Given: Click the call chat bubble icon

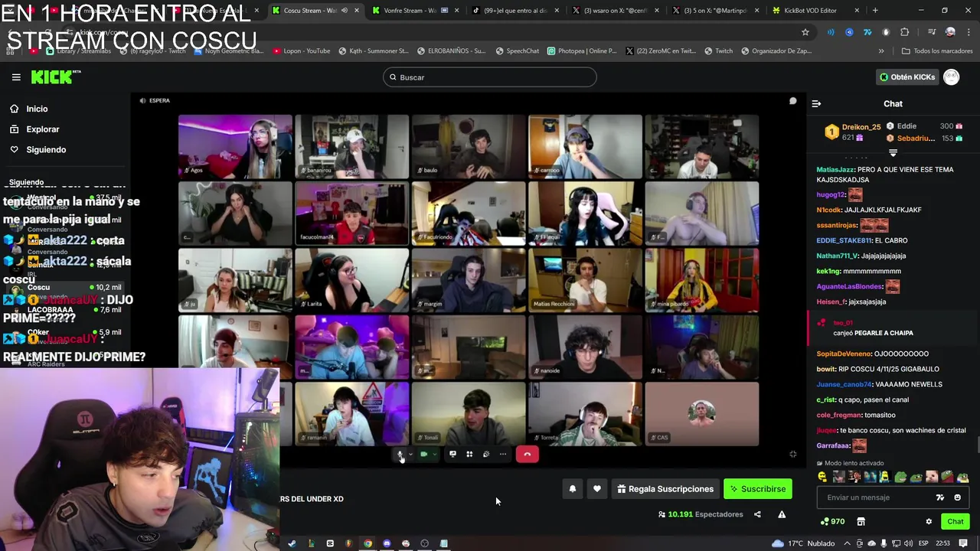Looking at the screenshot, I should coord(793,101).
